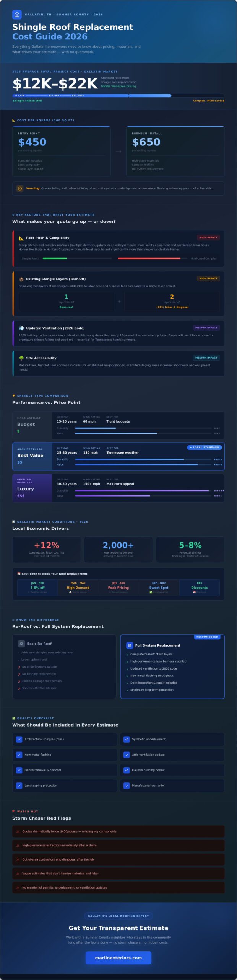
Task: Click the Full System Replacement layers icon
Action: [130, 645]
